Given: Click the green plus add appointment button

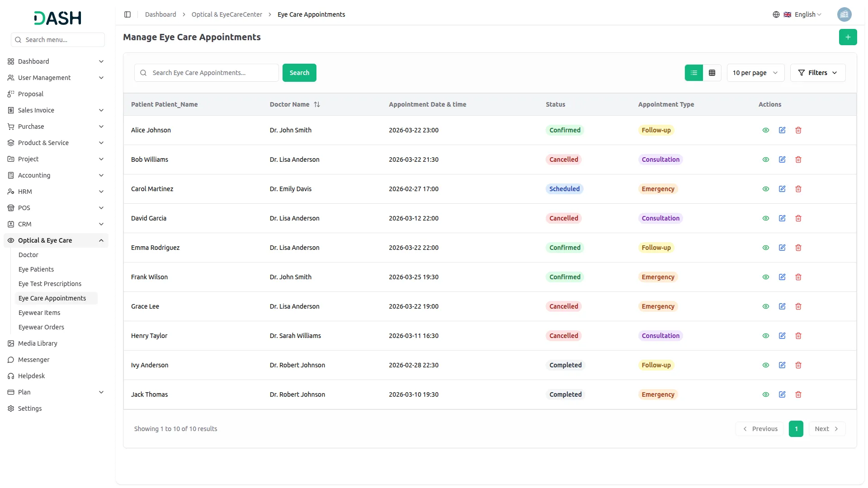Looking at the screenshot, I should [x=848, y=37].
